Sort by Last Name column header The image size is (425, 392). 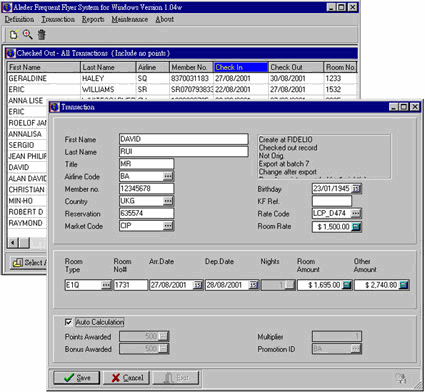click(x=108, y=67)
